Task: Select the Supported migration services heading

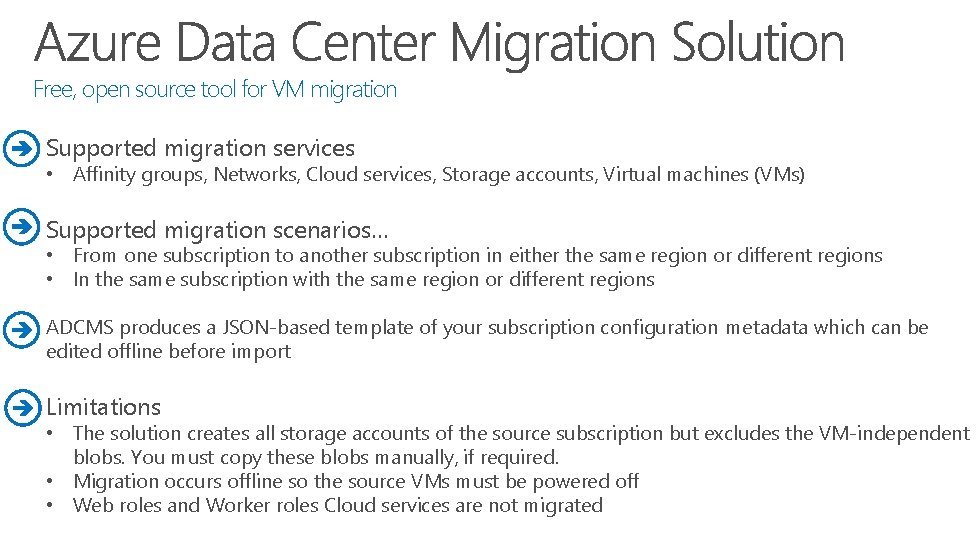Action: click(x=200, y=149)
